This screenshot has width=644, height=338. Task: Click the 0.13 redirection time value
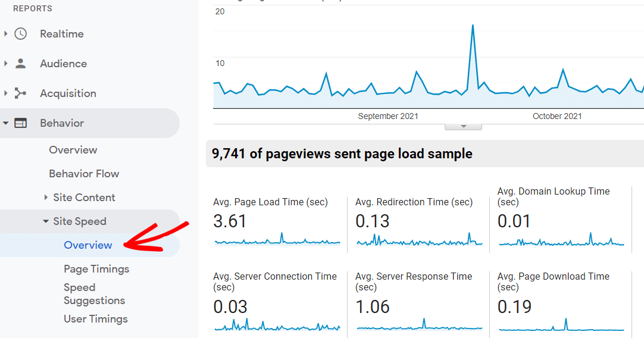pos(372,221)
